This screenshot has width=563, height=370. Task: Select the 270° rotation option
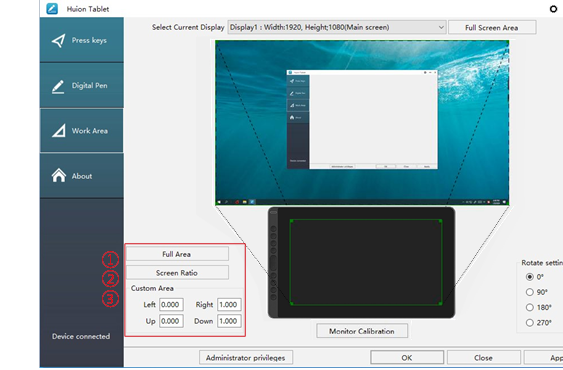pyautogui.click(x=530, y=323)
